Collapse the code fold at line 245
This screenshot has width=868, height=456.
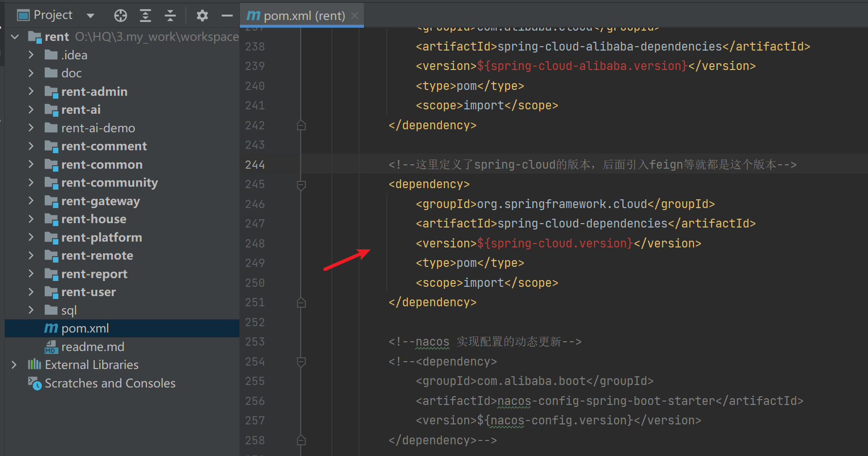301,184
